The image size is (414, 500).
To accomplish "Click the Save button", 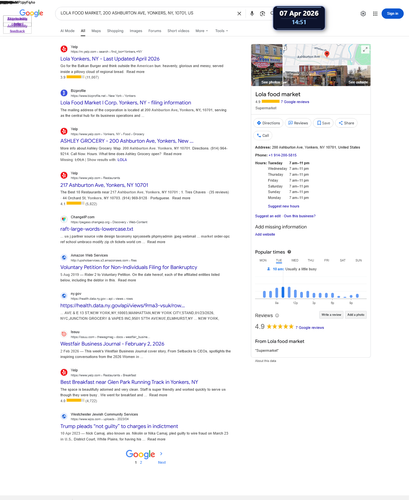I will [x=323, y=123].
